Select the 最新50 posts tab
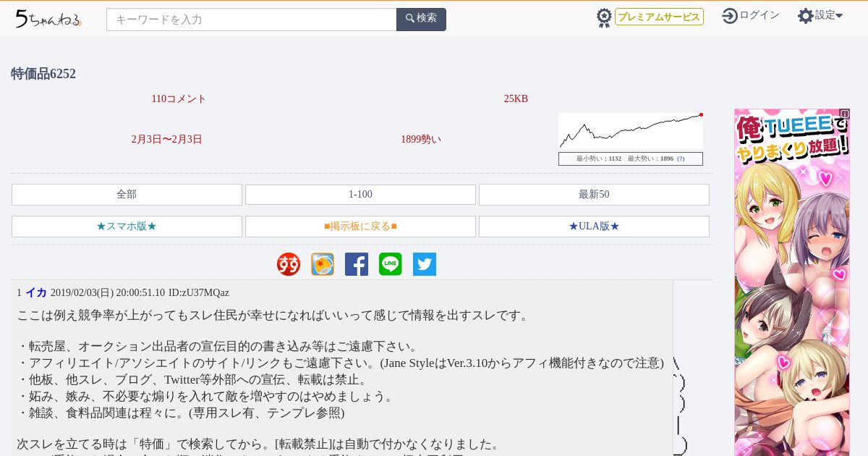The image size is (868, 456). pos(594,195)
